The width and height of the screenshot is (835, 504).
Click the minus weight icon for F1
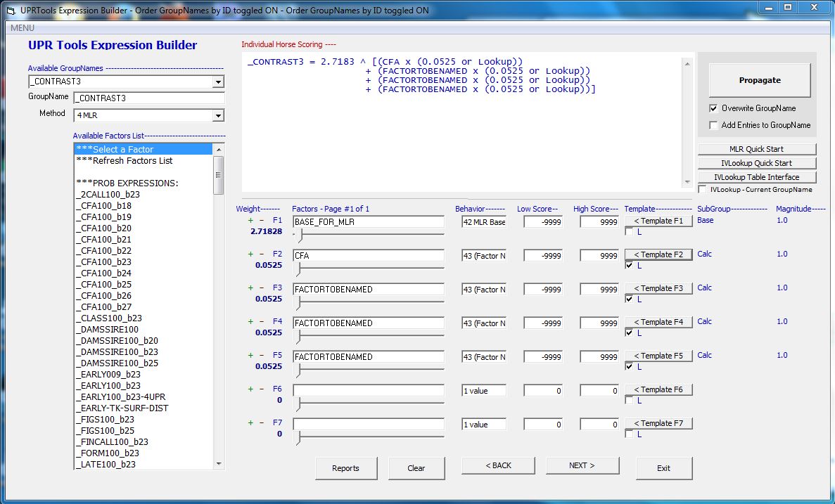[x=262, y=220]
